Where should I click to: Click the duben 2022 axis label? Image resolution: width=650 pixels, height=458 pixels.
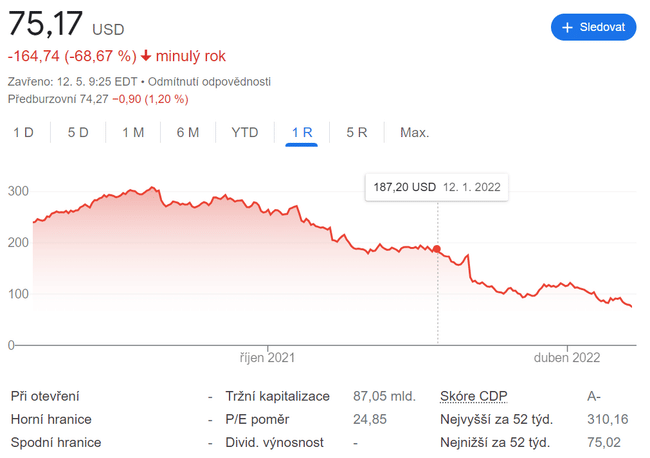coord(566,357)
